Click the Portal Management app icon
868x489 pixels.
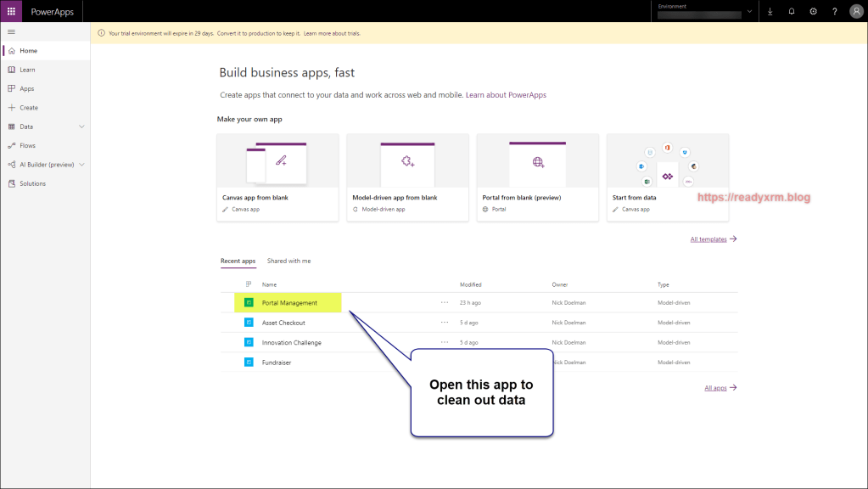tap(249, 302)
